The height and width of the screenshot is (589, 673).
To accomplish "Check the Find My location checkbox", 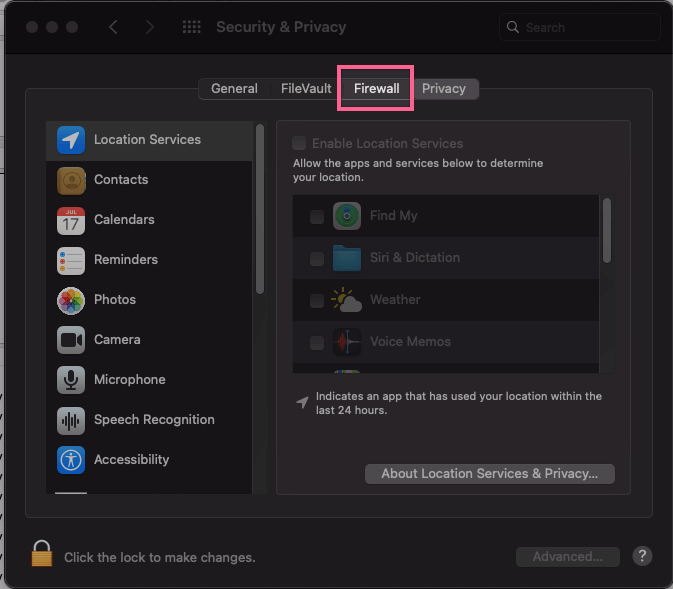I will tap(317, 216).
